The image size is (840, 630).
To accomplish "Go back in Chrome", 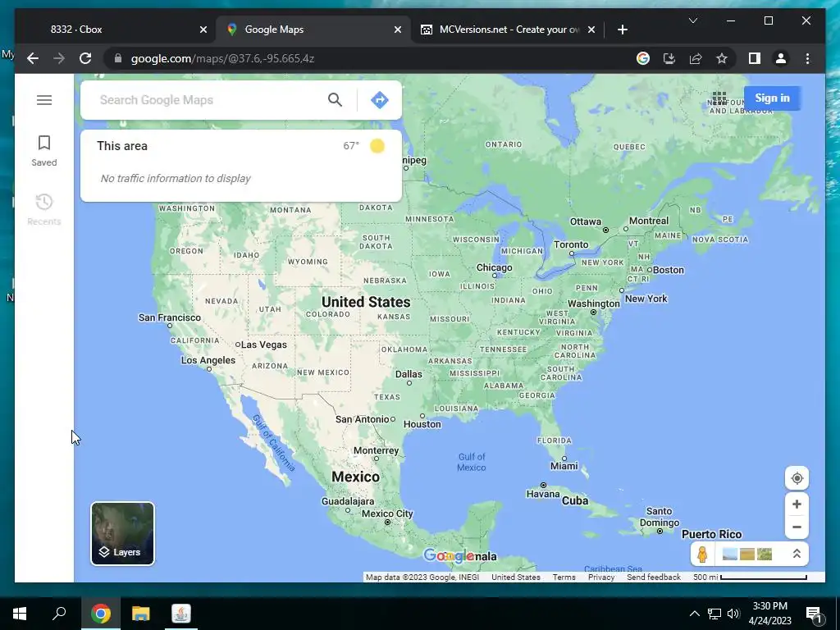I will pos(33,58).
